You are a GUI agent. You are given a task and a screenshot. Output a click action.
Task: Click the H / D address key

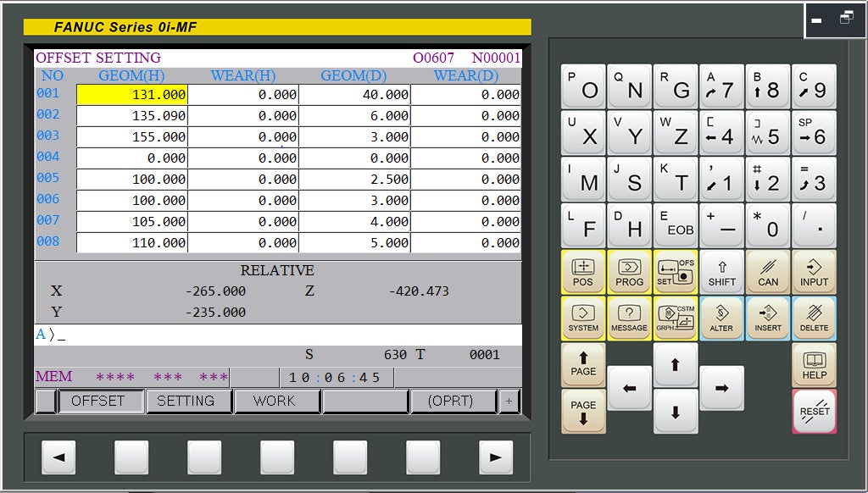pos(630,226)
